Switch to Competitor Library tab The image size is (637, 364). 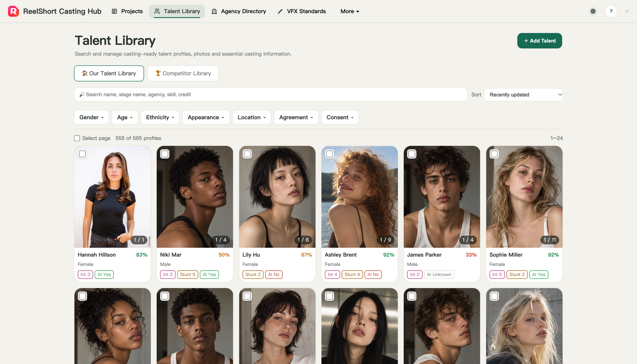[183, 73]
